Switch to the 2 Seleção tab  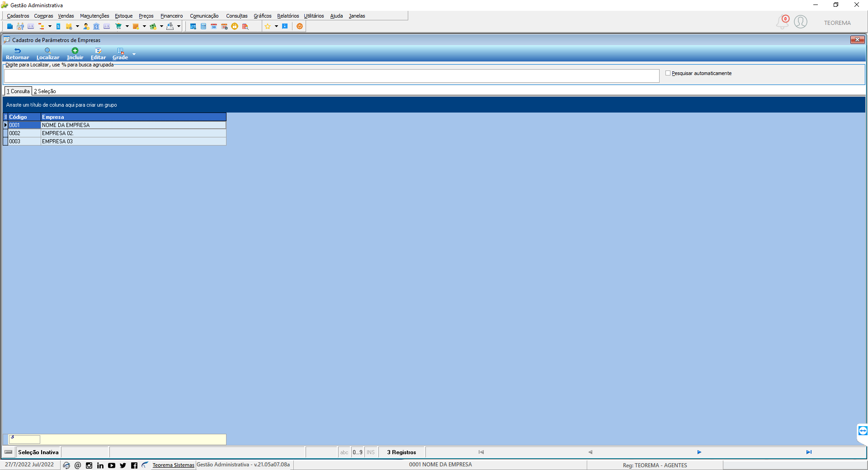pyautogui.click(x=45, y=91)
